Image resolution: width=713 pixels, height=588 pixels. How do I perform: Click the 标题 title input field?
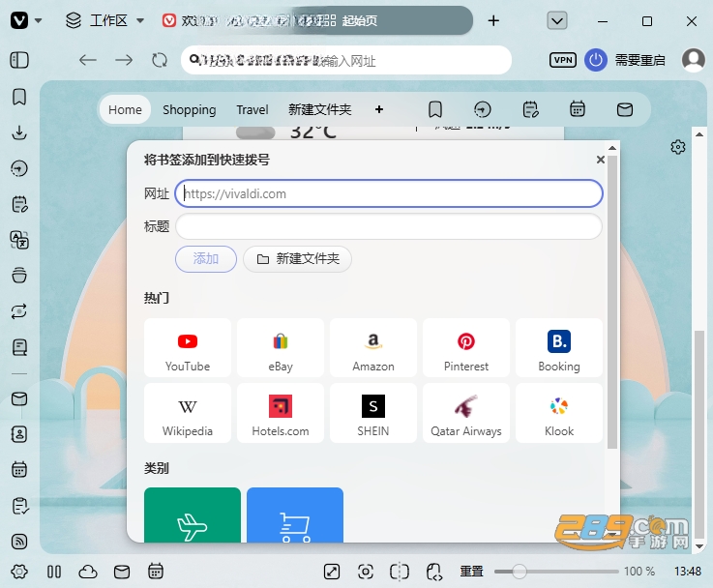coord(389,226)
